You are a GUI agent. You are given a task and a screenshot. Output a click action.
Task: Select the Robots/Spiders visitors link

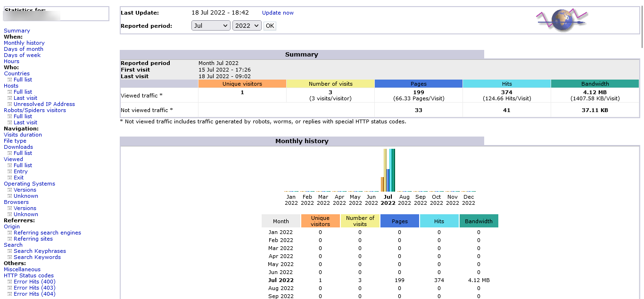click(x=35, y=110)
